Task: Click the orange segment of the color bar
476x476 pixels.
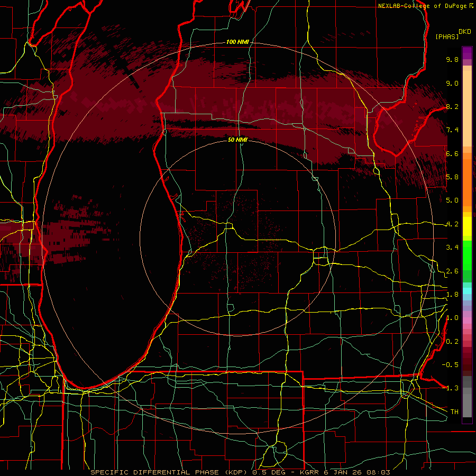Action: tap(467, 182)
